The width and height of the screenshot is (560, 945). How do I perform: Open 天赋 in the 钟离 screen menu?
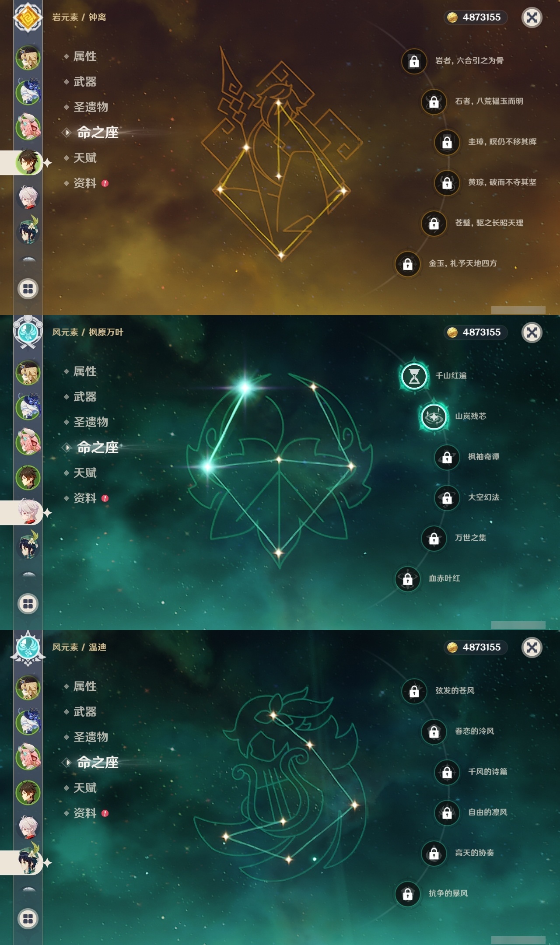[85, 158]
